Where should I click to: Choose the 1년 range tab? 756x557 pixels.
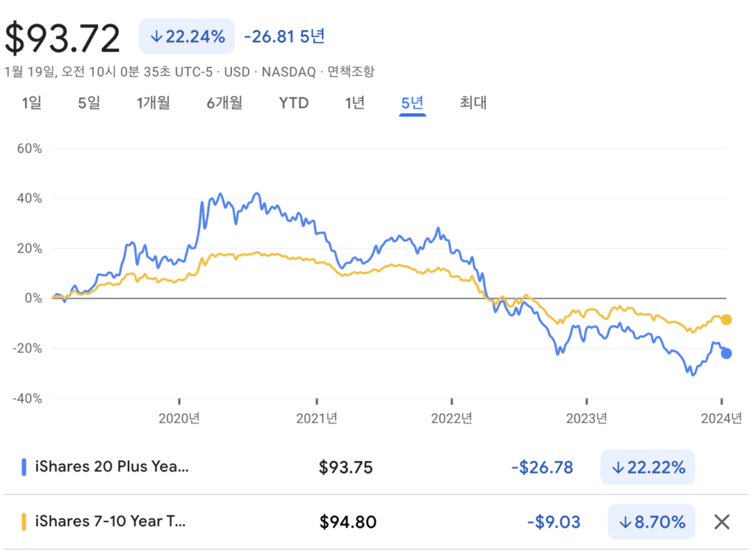click(x=355, y=103)
